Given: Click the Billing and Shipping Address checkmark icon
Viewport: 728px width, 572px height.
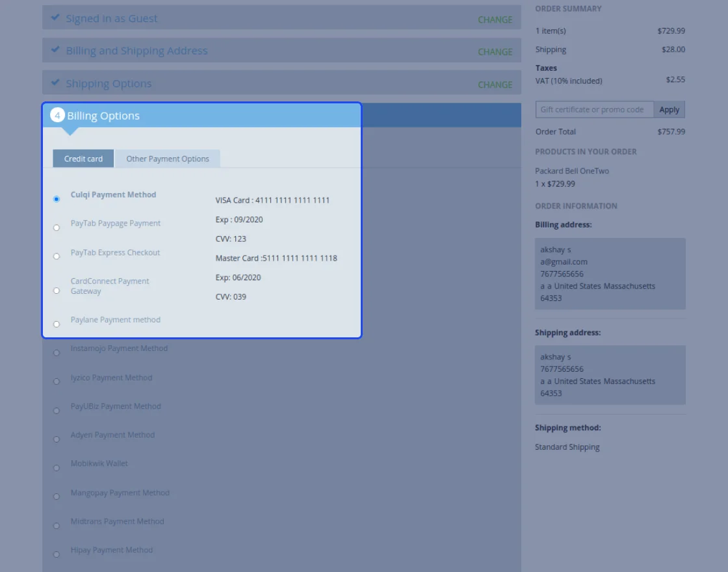Looking at the screenshot, I should coord(55,49).
